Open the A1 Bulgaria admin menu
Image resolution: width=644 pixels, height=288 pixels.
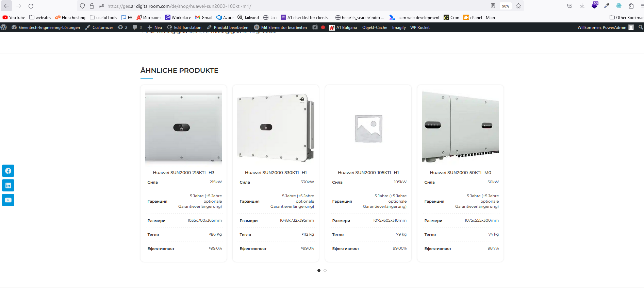coord(343,27)
